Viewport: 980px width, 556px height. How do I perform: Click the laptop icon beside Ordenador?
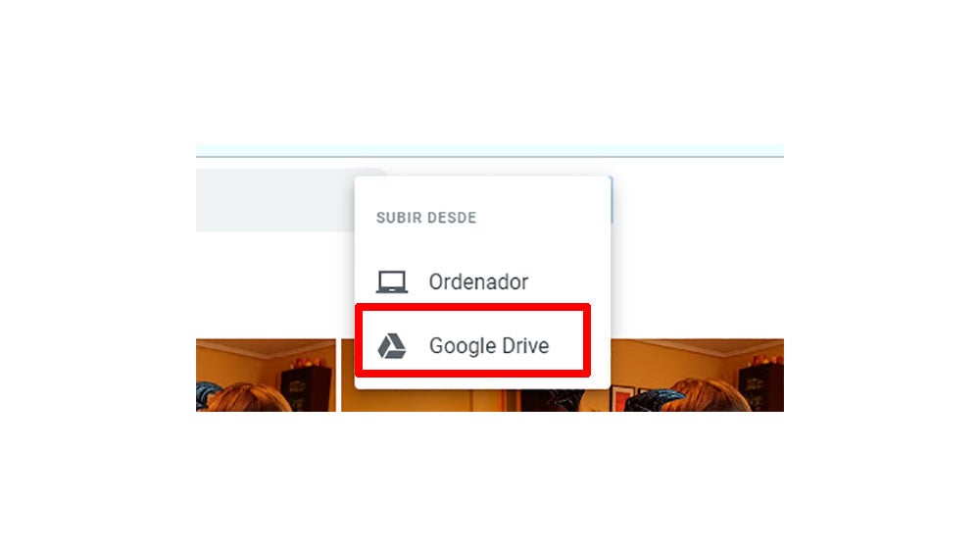point(392,282)
